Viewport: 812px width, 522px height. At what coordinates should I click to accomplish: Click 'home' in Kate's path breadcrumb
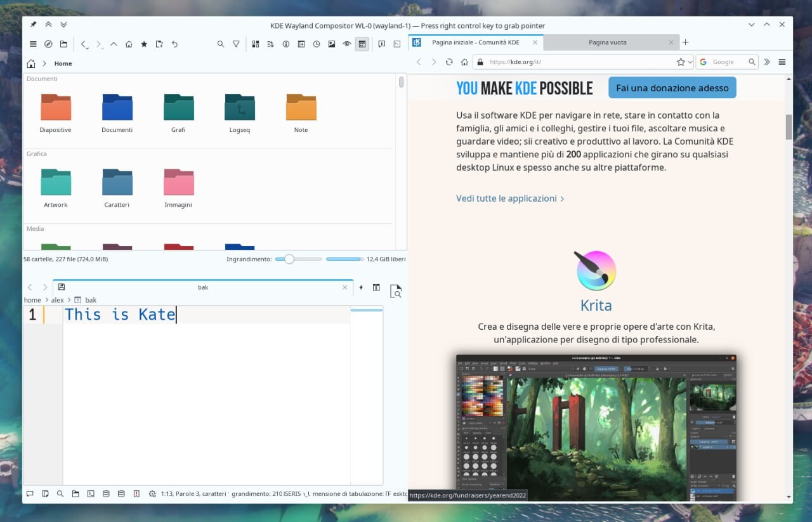(32, 300)
